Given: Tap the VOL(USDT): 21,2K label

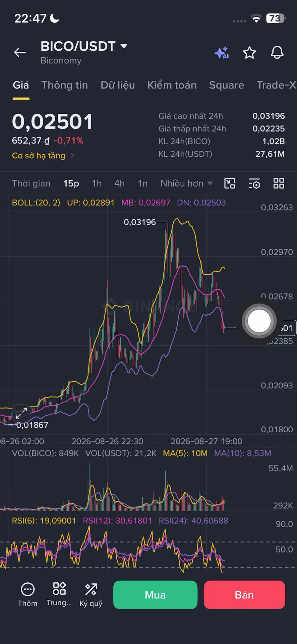Looking at the screenshot, I should pyautogui.click(x=121, y=453).
